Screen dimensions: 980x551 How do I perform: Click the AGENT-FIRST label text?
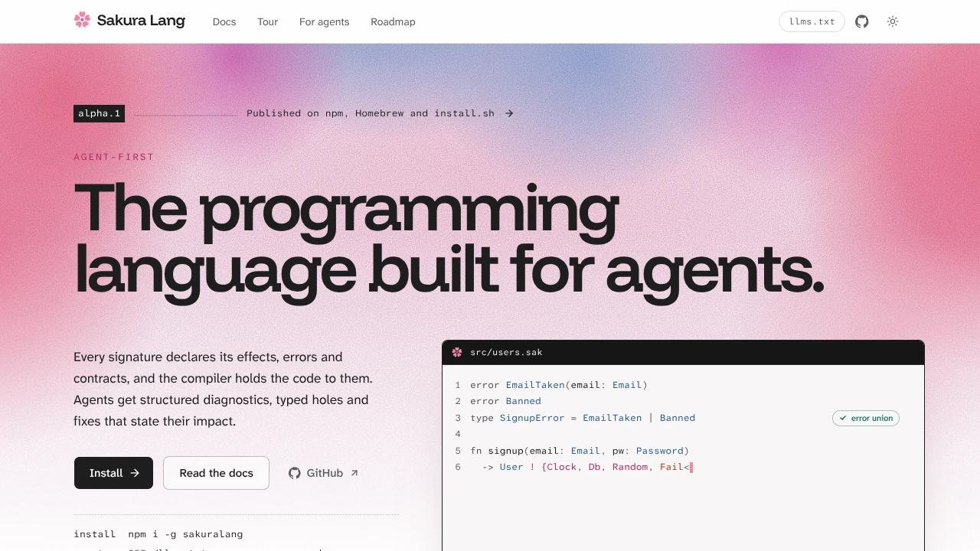(x=114, y=157)
